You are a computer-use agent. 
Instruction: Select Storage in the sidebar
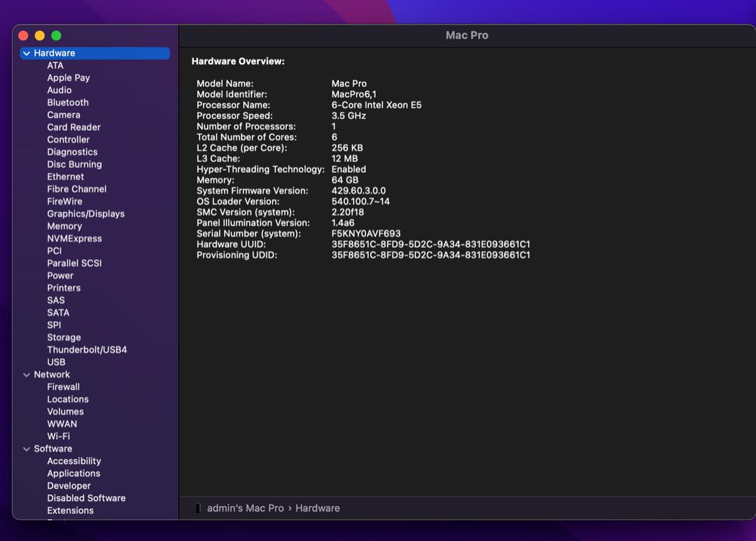(64, 337)
